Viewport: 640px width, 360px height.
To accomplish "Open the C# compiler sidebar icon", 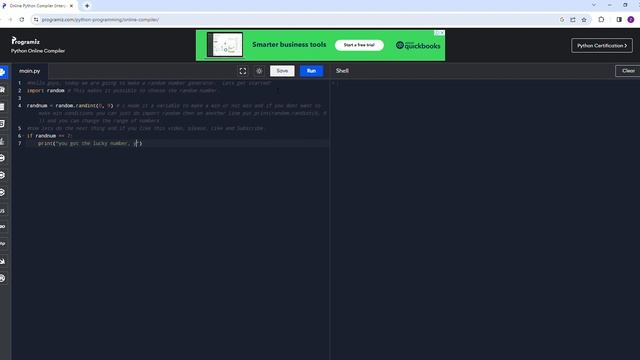I will (2, 192).
